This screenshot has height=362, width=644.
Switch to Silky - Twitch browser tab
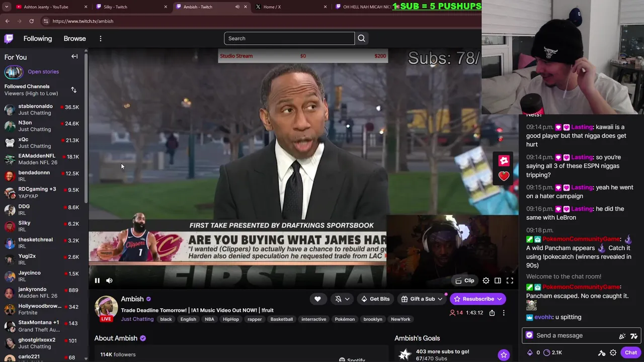(131, 7)
